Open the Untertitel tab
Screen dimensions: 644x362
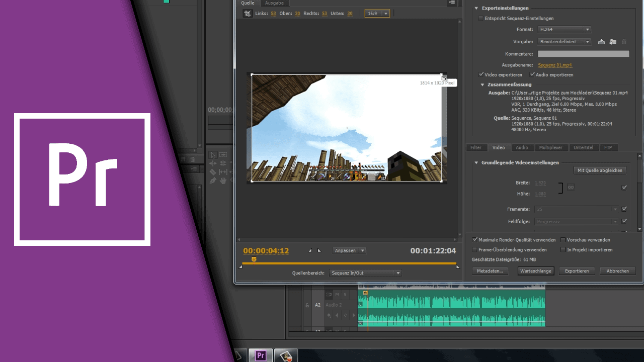tap(583, 147)
